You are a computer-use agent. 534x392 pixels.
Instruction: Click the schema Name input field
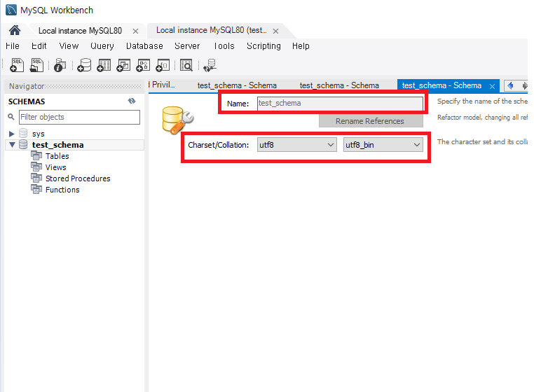tap(340, 103)
